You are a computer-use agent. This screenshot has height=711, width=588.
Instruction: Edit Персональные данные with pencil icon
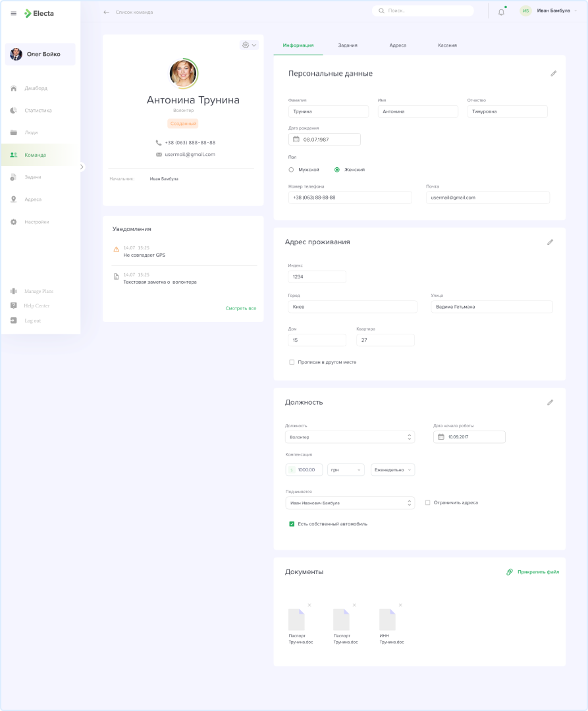click(553, 74)
